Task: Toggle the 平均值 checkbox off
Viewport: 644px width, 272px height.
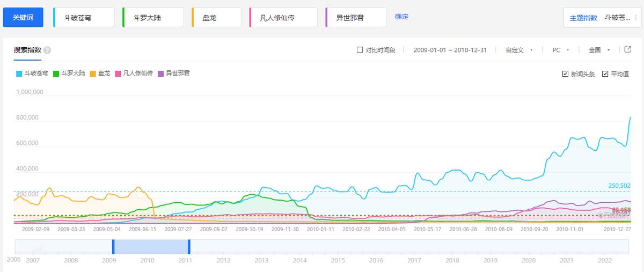Action: [x=605, y=74]
